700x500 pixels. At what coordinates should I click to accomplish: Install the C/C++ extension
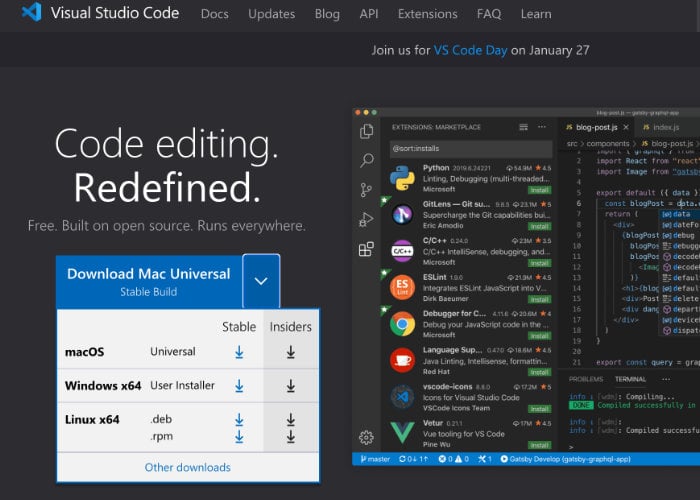(539, 263)
